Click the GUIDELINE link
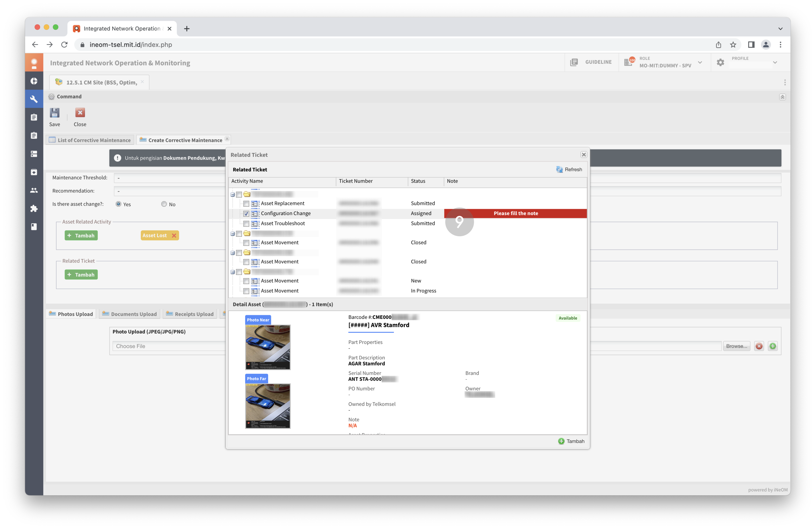Screen dimensions: 812x529 [x=599, y=62]
